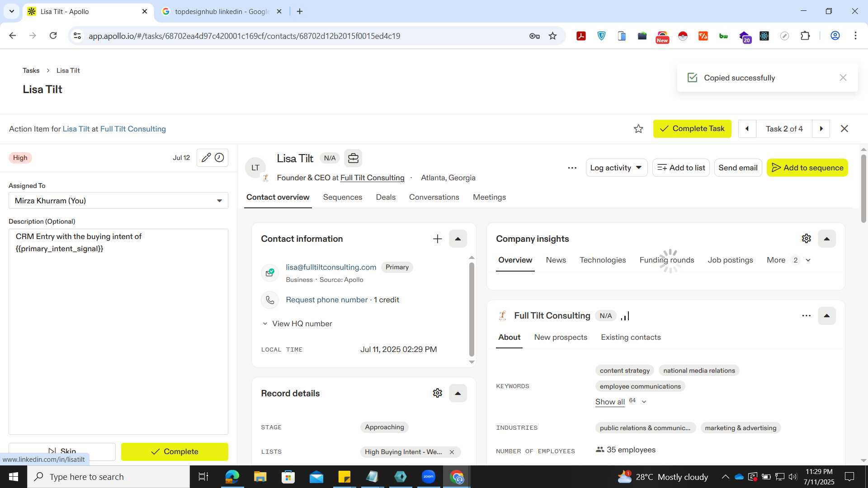
Task: Collapse the Full Tilt Consulting card
Action: click(x=826, y=316)
